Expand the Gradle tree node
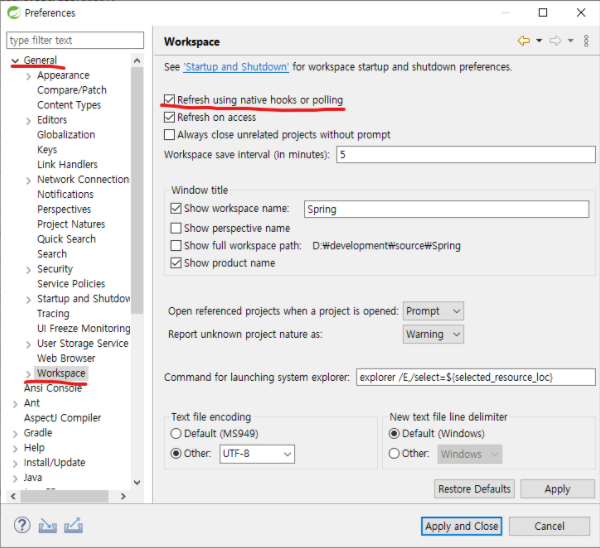The image size is (600, 548). pos(15,434)
